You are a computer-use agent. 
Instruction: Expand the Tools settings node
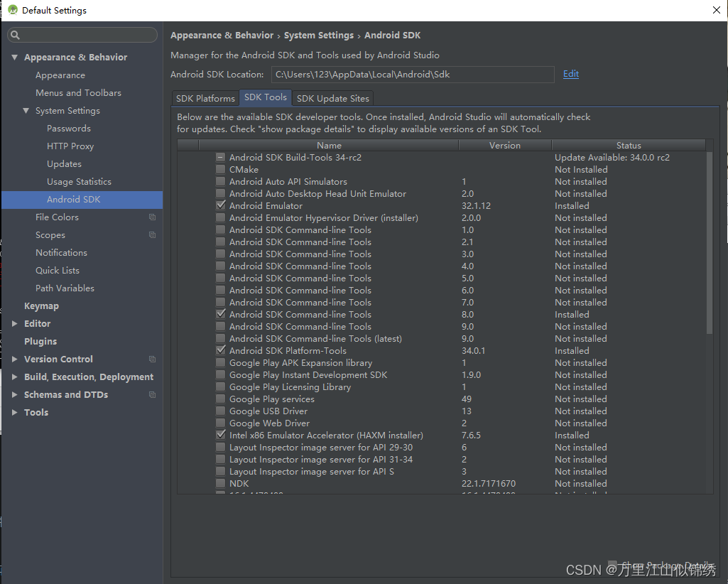pos(14,412)
